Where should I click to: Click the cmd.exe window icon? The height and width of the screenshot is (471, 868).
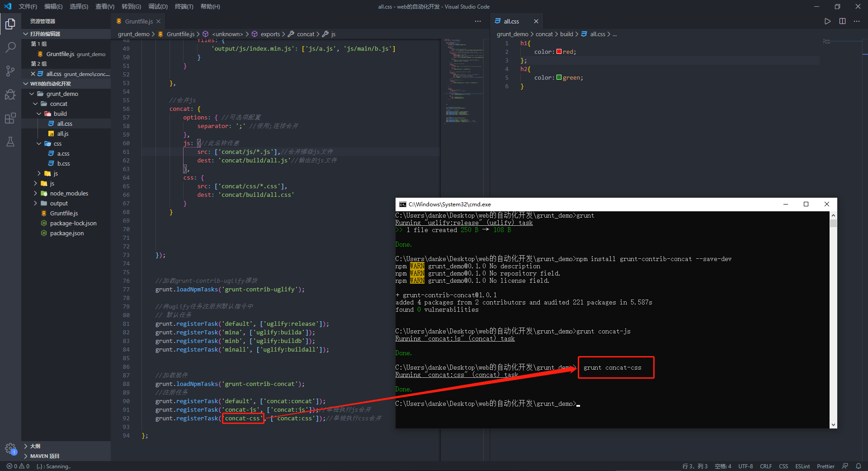click(x=402, y=205)
